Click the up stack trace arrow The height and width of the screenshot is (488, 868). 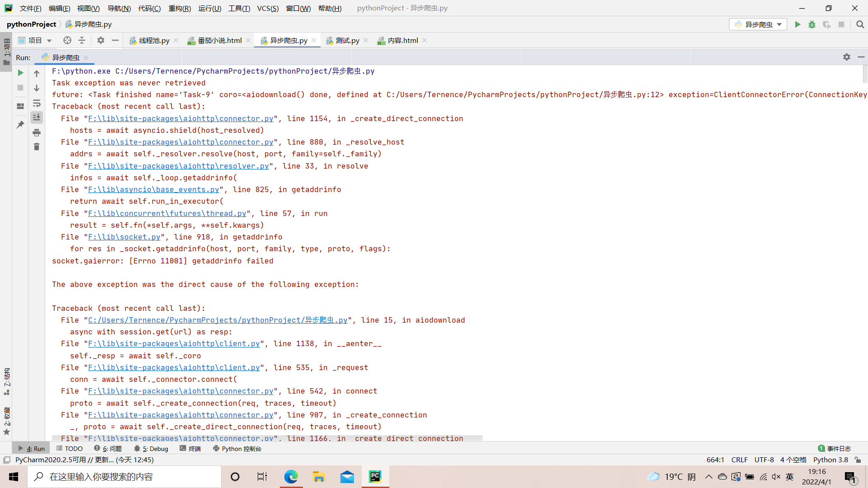(x=37, y=73)
